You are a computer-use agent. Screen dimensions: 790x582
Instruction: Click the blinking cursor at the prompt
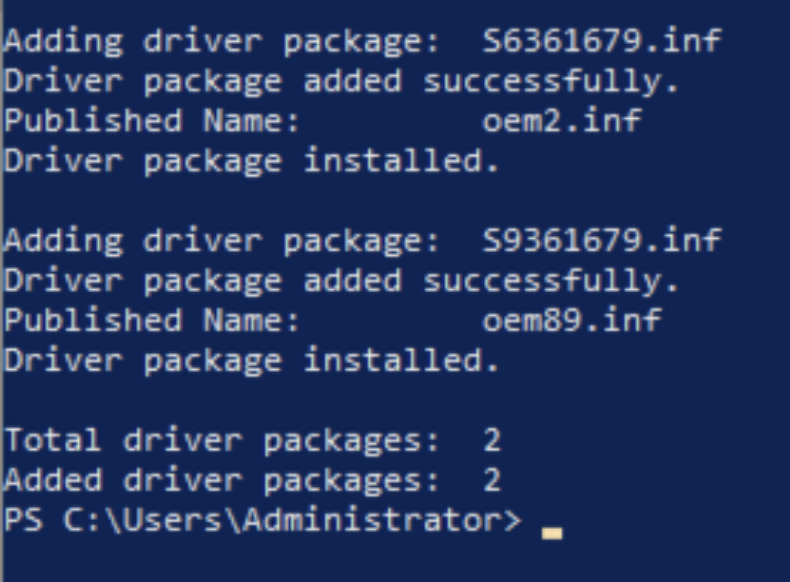pyautogui.click(x=551, y=533)
